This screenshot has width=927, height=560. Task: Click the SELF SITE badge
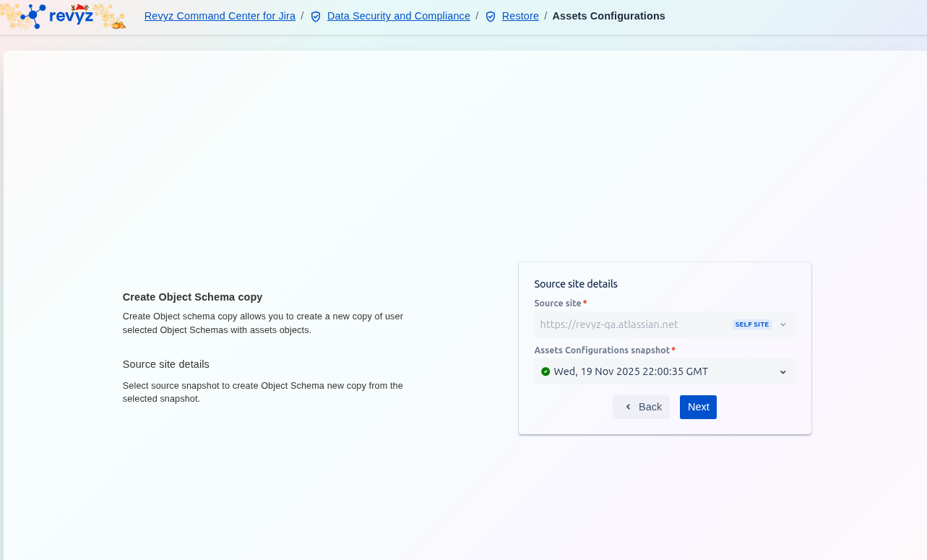751,324
